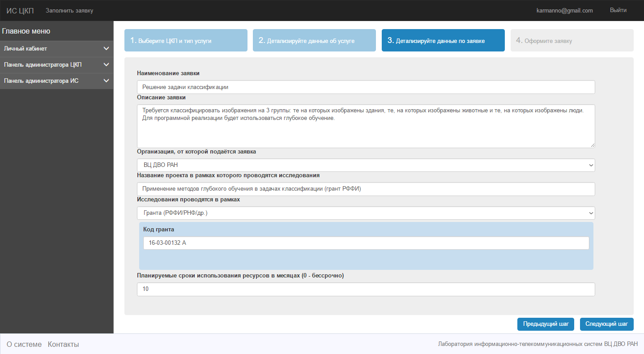Image resolution: width=644 pixels, height=354 pixels.
Task: Expand the Панель администратора ЦКП chevron
Action: pyautogui.click(x=106, y=64)
